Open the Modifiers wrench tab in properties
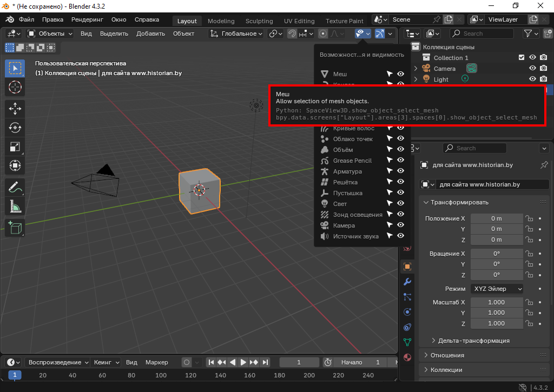Image resolution: width=554 pixels, height=392 pixels. (407, 282)
